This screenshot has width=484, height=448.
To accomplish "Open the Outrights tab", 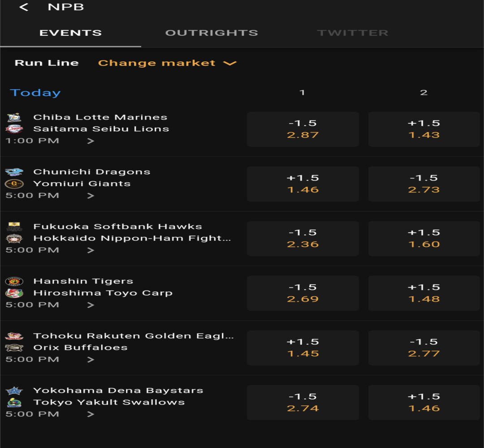I will [212, 33].
